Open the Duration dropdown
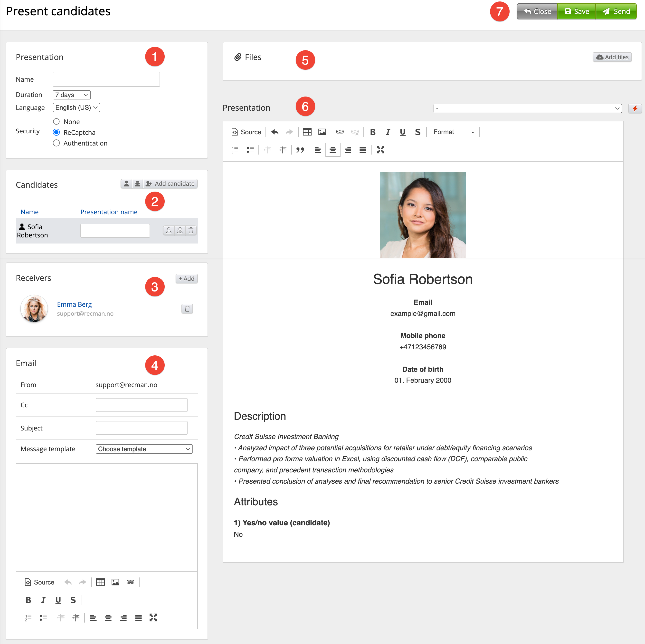 pos(71,95)
